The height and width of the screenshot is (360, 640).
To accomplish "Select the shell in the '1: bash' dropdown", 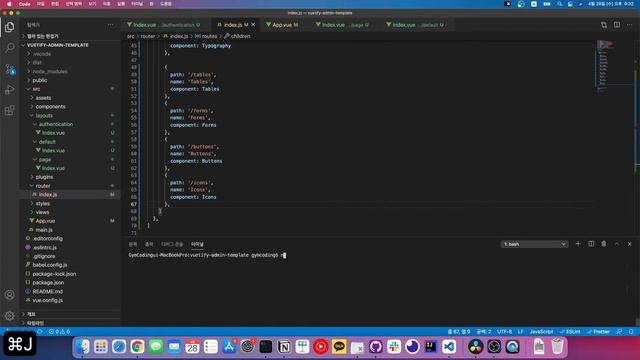I will (x=534, y=244).
